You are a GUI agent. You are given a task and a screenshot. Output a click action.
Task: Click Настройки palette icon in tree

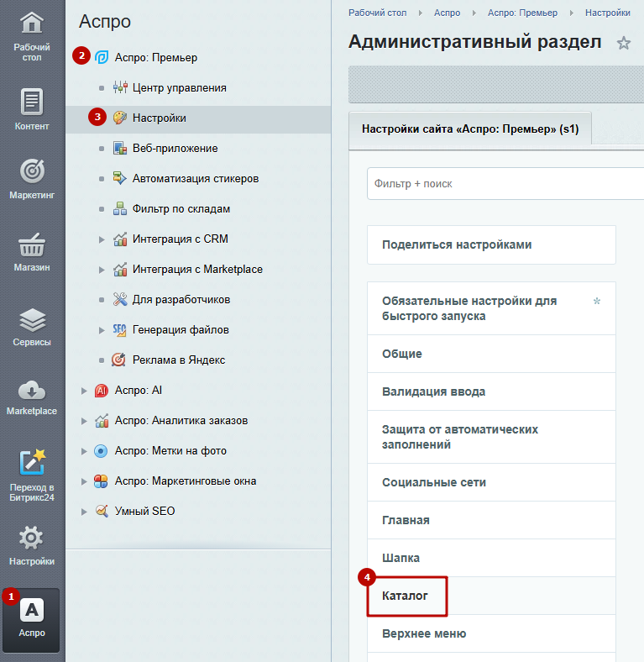click(x=120, y=118)
